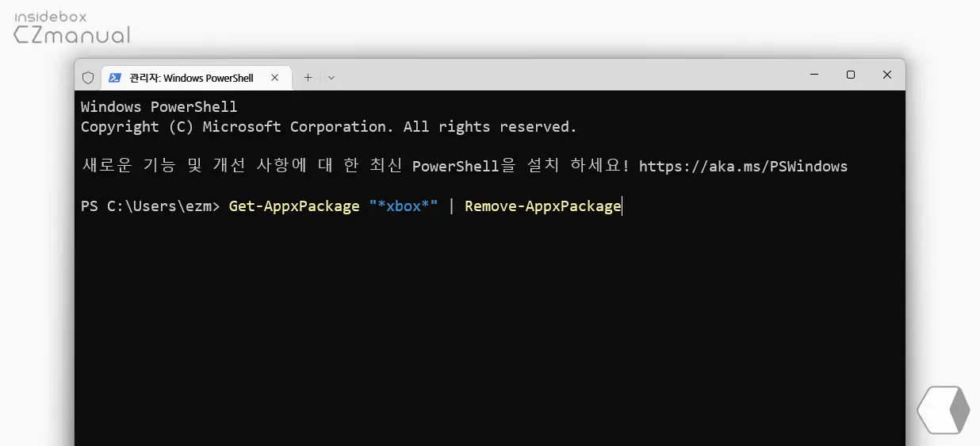Viewport: 980px width, 446px height.
Task: Click the Remove-AppxPackage command text
Action: tap(543, 206)
